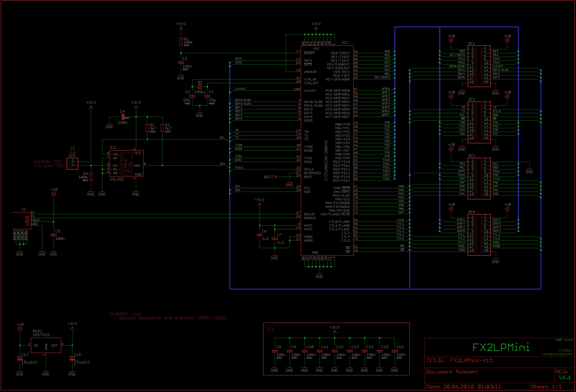Click the PE7/GPIFADR8 pin label
This screenshot has width=576, height=392.
point(338,79)
